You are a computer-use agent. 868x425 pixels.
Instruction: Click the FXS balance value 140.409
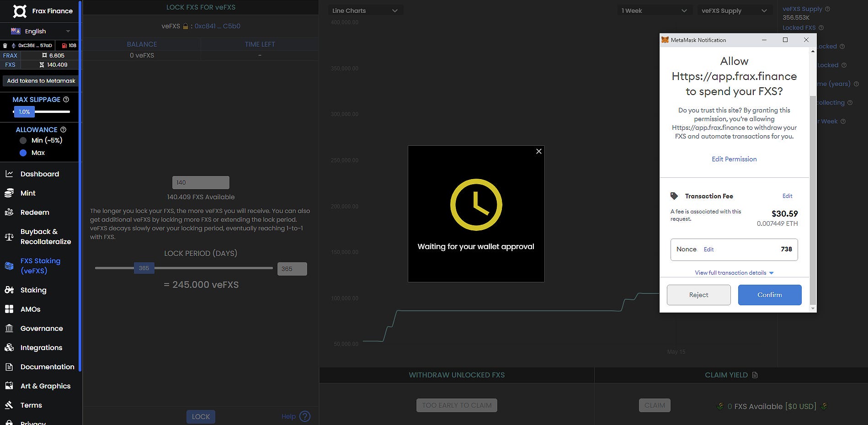57,64
